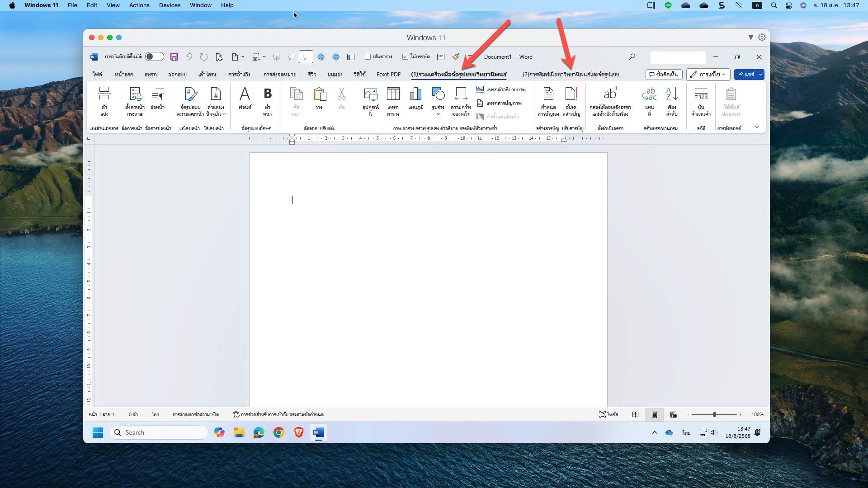868x488 pixels.
Task: Click the chart (แผนภูมิ) icon
Action: point(415,94)
